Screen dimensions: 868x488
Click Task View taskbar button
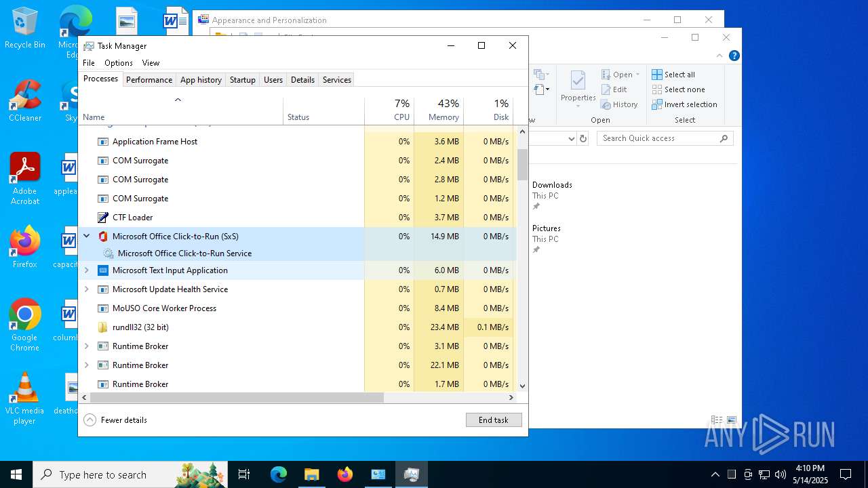[x=244, y=474]
